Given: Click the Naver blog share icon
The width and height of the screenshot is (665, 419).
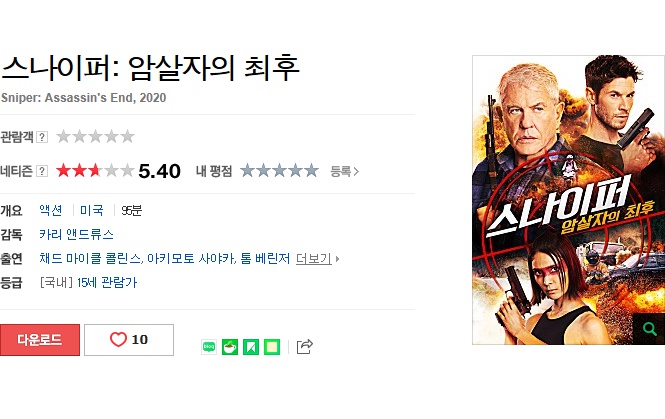Looking at the screenshot, I should click(x=209, y=347).
